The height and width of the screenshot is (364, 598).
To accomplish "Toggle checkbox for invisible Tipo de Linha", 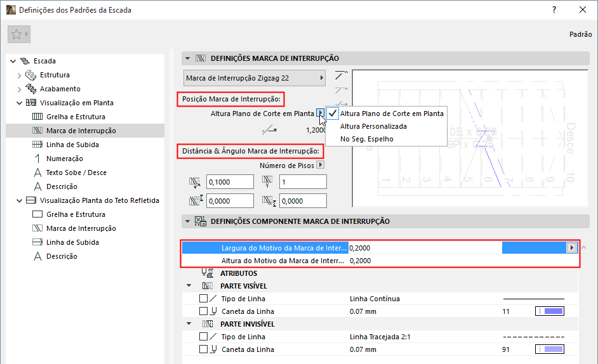I will [203, 337].
